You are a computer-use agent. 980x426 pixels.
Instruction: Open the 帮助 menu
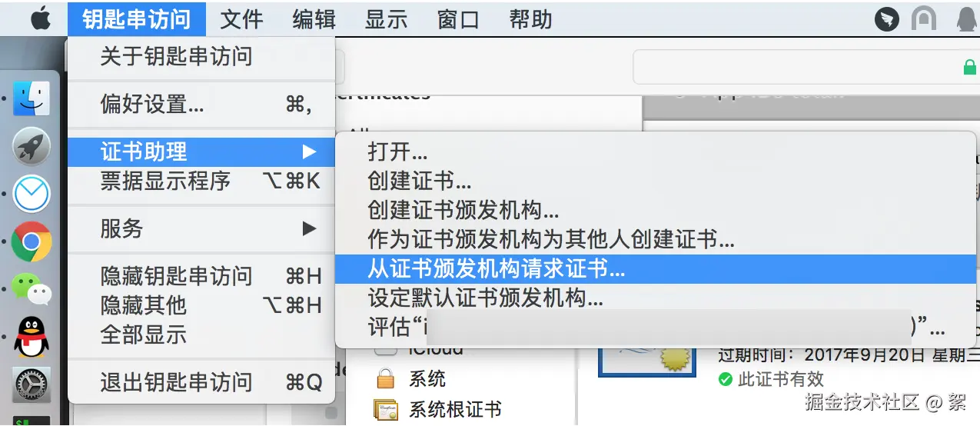(531, 18)
